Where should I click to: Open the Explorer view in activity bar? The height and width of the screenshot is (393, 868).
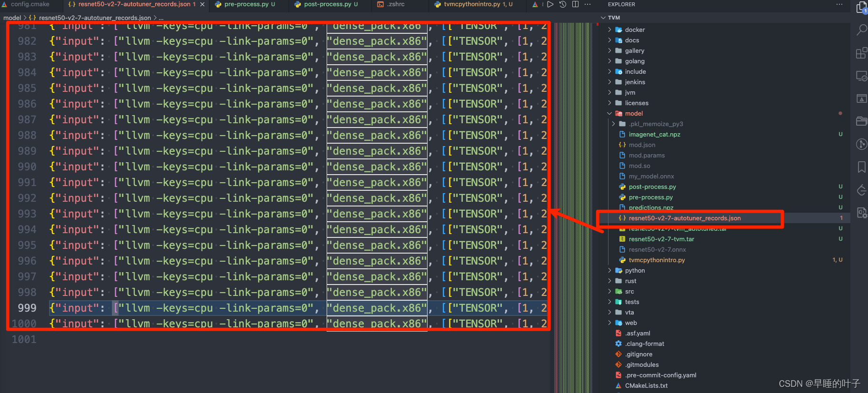pos(861,8)
